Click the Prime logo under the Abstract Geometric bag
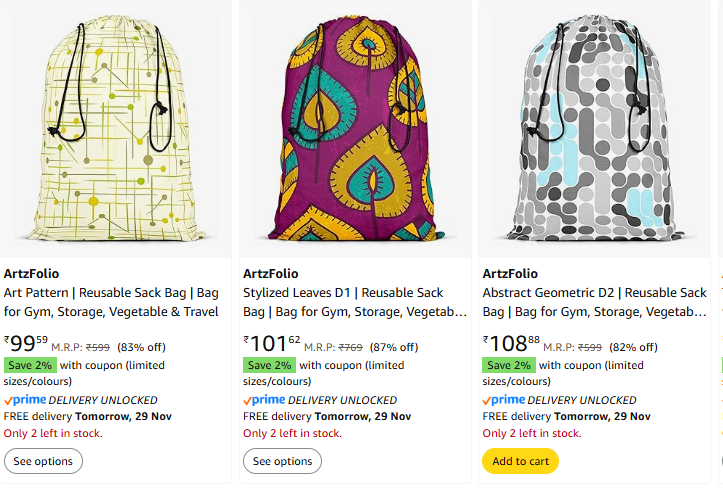The width and height of the screenshot is (723, 489). pyautogui.click(x=504, y=400)
